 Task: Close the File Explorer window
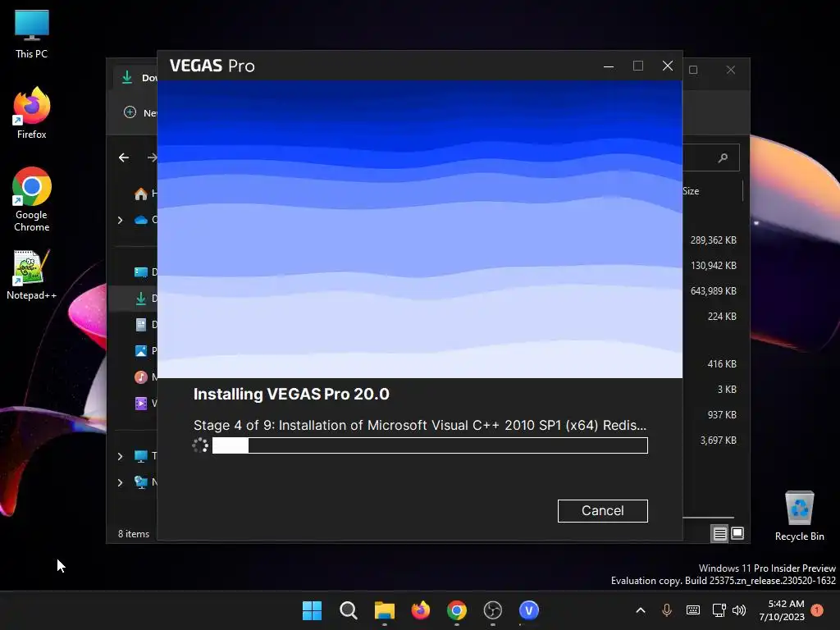tap(731, 70)
